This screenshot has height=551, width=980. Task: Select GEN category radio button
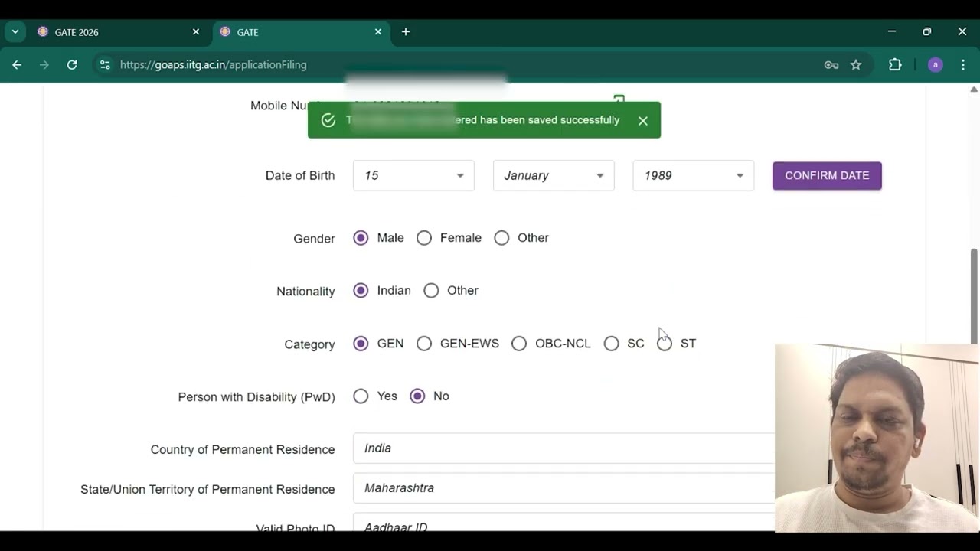pyautogui.click(x=361, y=344)
